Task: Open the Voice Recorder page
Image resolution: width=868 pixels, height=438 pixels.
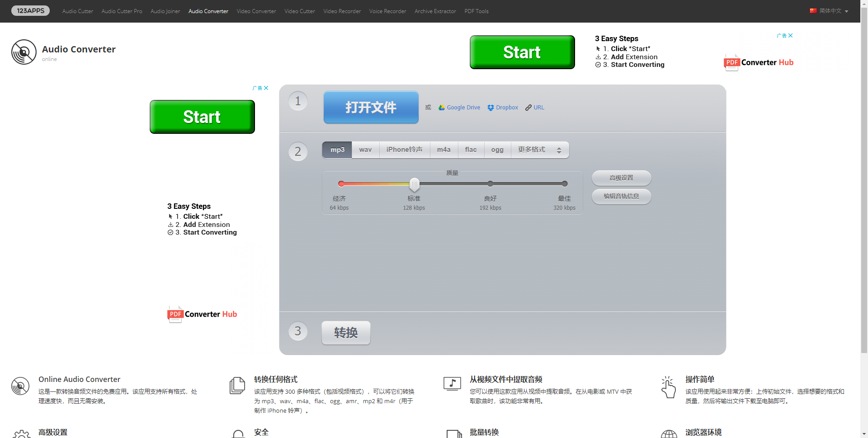Action: pyautogui.click(x=387, y=11)
